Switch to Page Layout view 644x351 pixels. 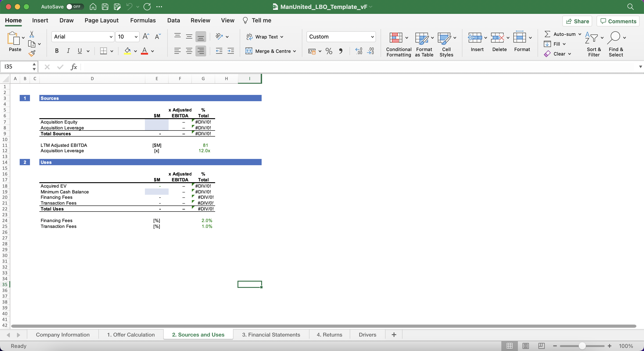coord(525,346)
